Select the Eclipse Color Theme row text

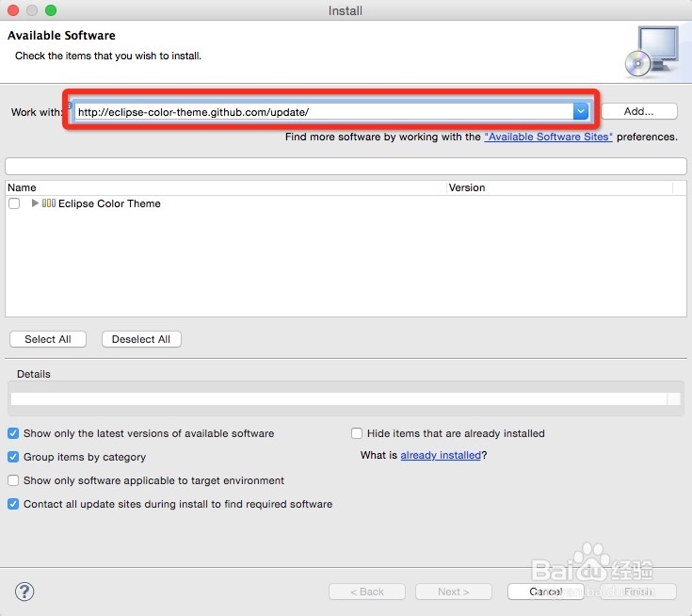click(x=109, y=203)
